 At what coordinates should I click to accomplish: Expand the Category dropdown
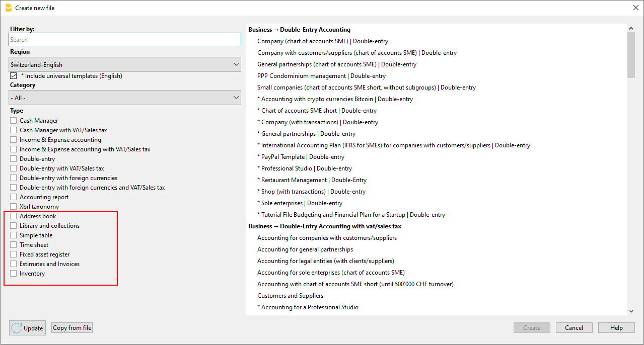125,98
